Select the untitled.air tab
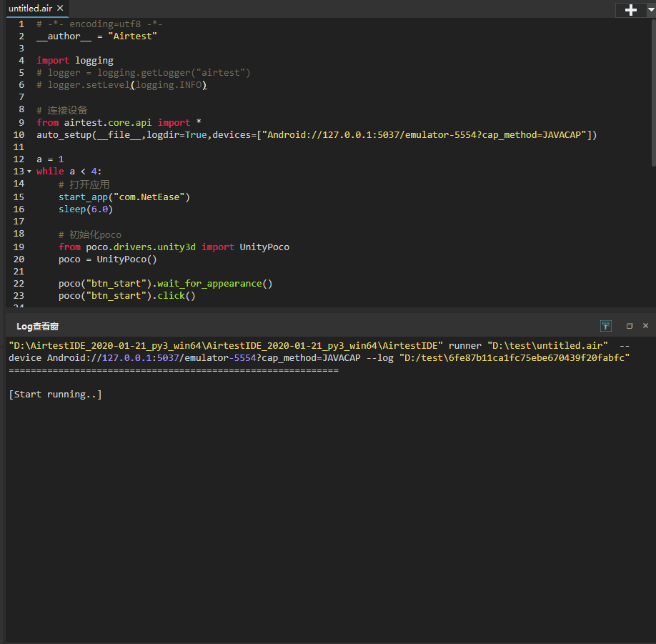This screenshot has width=656, height=644. click(x=30, y=9)
